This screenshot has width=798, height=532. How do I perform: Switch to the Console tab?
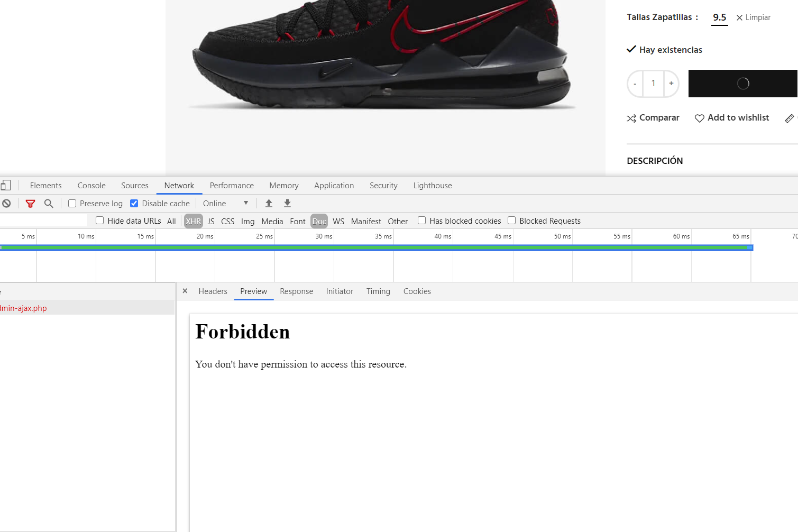point(91,186)
